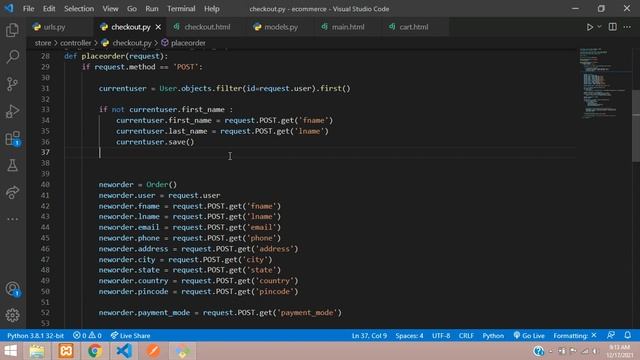Expand the placeorder symbol breadcrumb
Screen dimensions: 640x360
[x=184, y=43]
